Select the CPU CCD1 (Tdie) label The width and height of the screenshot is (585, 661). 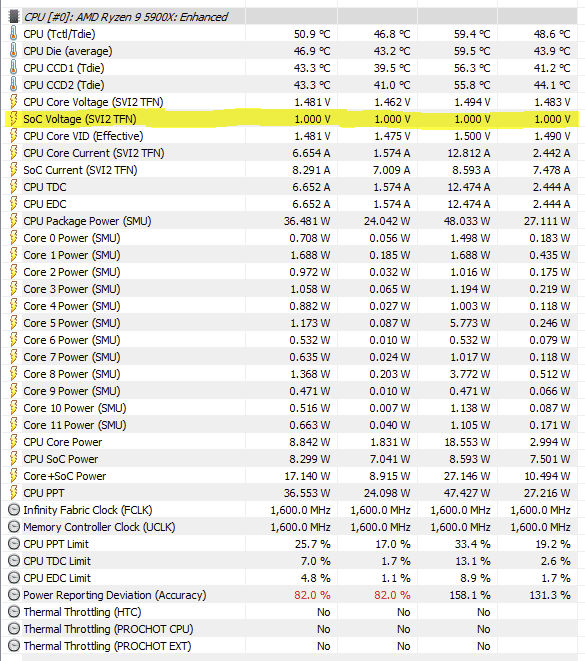pyautogui.click(x=64, y=68)
